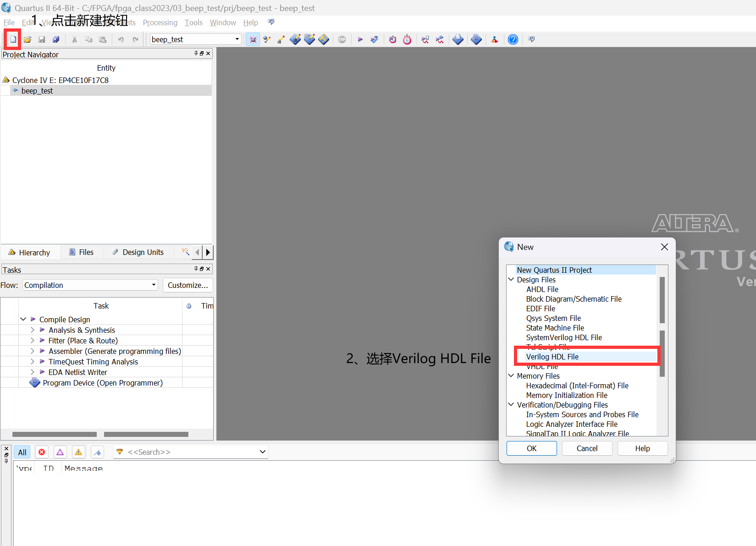Click the Start Compilation play icon
The height and width of the screenshot is (546, 756).
click(x=360, y=39)
